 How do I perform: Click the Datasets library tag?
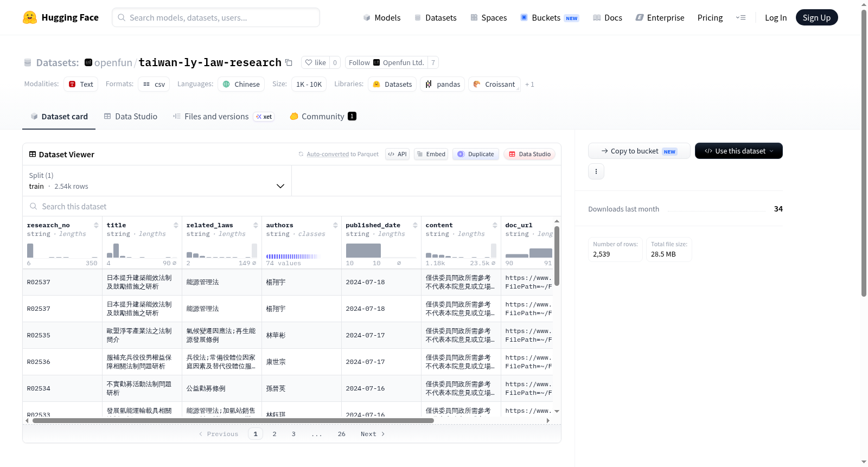click(x=392, y=84)
